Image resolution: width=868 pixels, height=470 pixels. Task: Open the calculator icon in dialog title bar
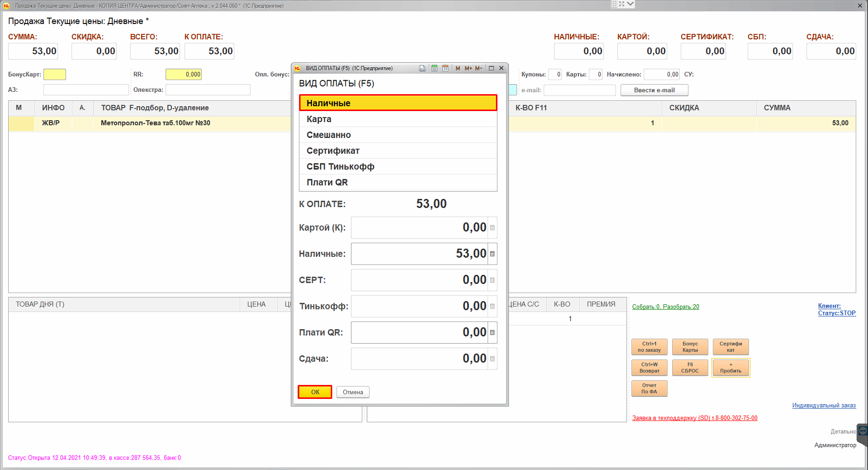click(x=434, y=68)
